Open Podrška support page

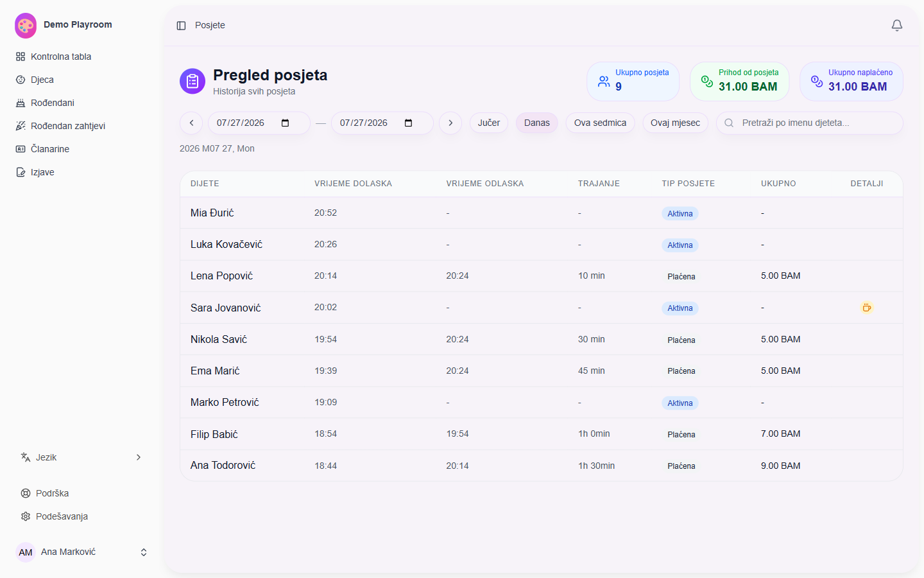81,493
